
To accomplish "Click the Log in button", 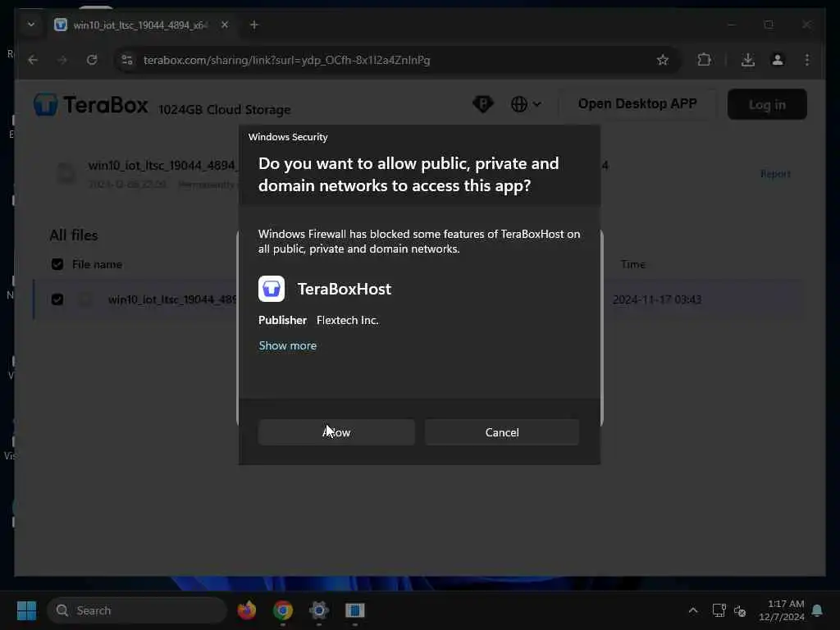I will [767, 104].
